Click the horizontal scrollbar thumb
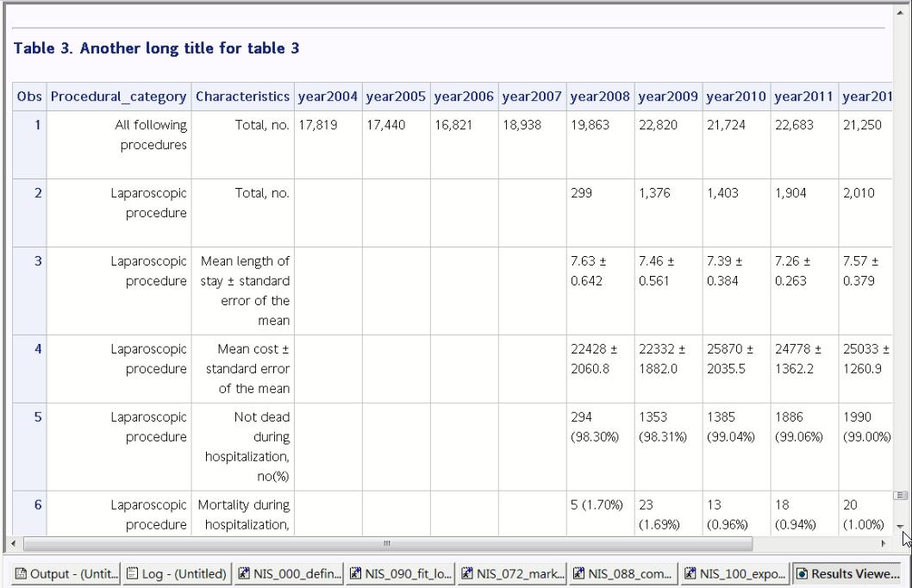 pyautogui.click(x=387, y=544)
